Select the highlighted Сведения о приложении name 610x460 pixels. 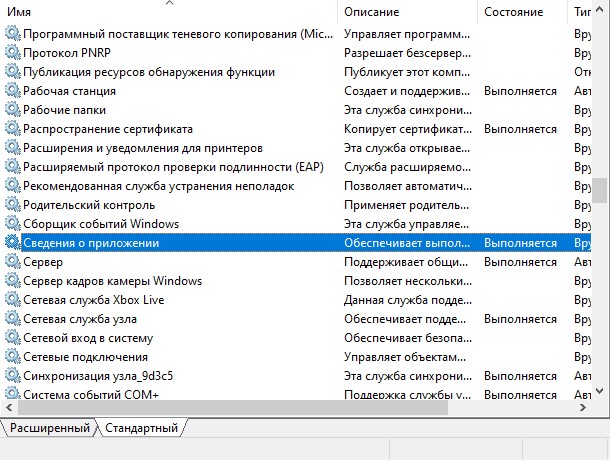tap(91, 243)
